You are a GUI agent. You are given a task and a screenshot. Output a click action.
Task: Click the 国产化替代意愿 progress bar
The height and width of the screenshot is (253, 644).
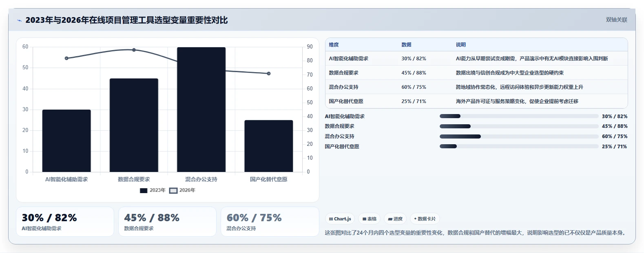pos(519,147)
